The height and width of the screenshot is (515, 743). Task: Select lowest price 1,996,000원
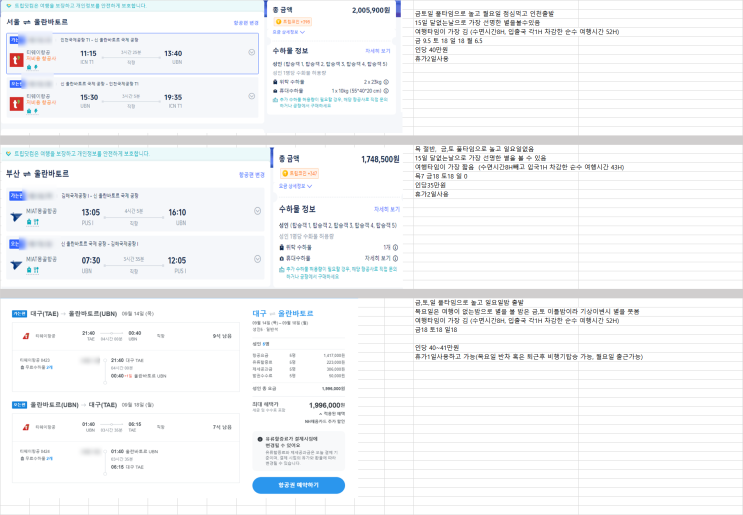pyautogui.click(x=327, y=405)
